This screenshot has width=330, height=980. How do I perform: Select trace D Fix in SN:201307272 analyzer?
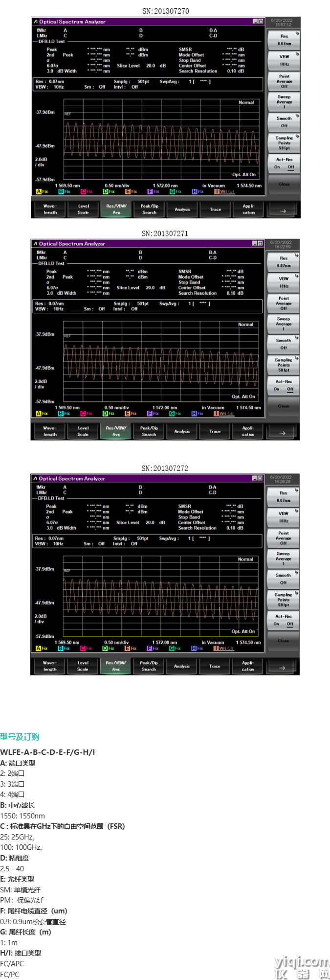109,648
